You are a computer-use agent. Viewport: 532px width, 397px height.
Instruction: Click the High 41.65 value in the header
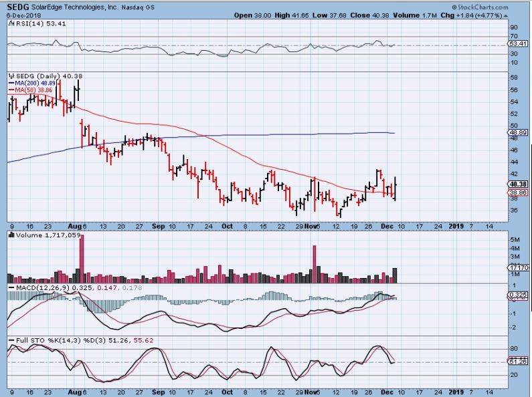pyautogui.click(x=292, y=15)
